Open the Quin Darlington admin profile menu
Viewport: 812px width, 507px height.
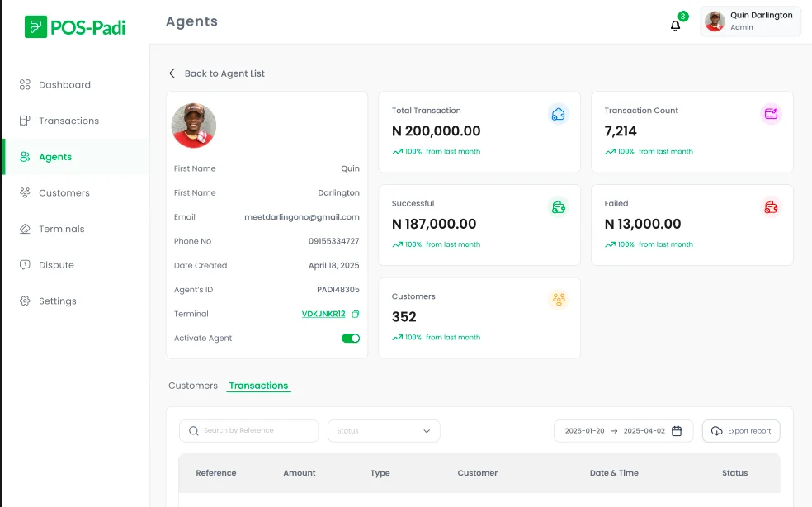point(750,21)
